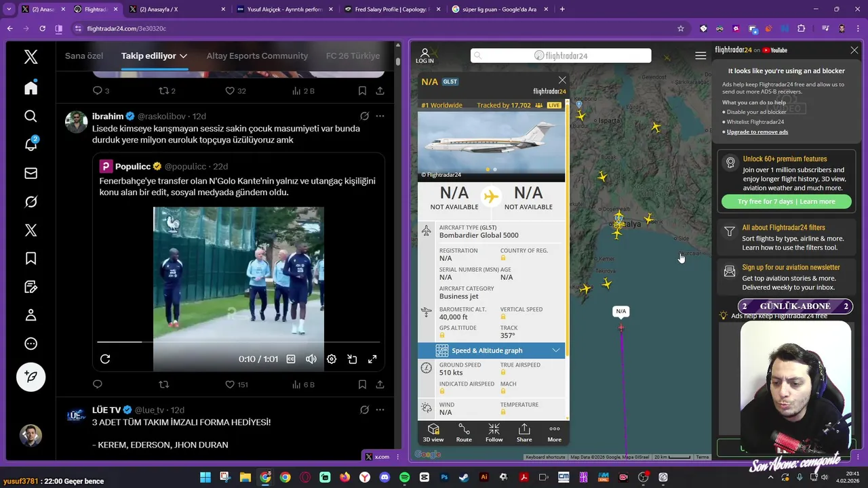This screenshot has width=868, height=488.
Task: Open a new browser tab
Action: tap(562, 9)
